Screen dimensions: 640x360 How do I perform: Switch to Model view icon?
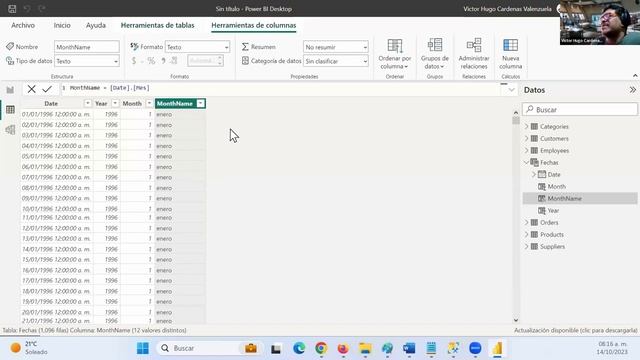click(10, 130)
